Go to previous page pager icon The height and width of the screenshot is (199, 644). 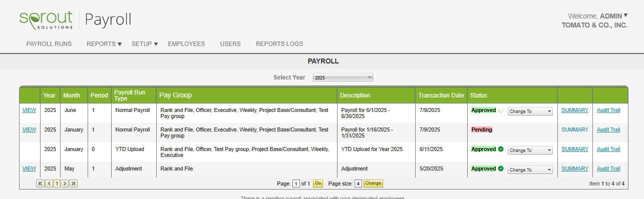coord(49,183)
